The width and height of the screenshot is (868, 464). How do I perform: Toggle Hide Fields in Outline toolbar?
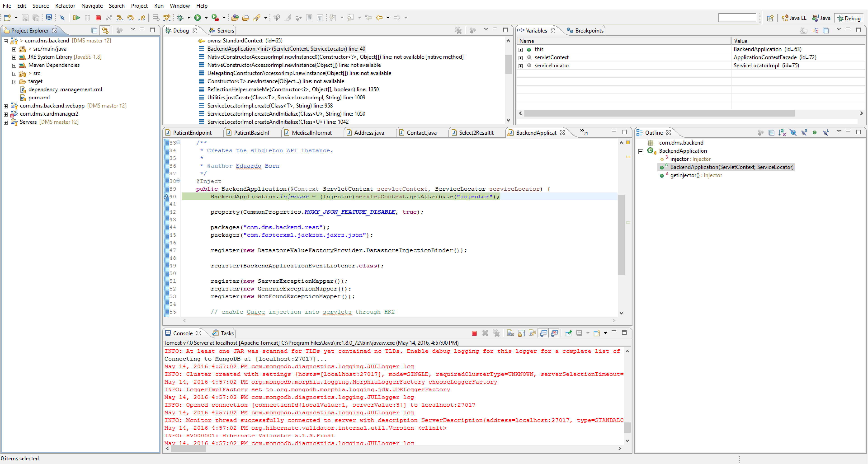[x=793, y=133]
